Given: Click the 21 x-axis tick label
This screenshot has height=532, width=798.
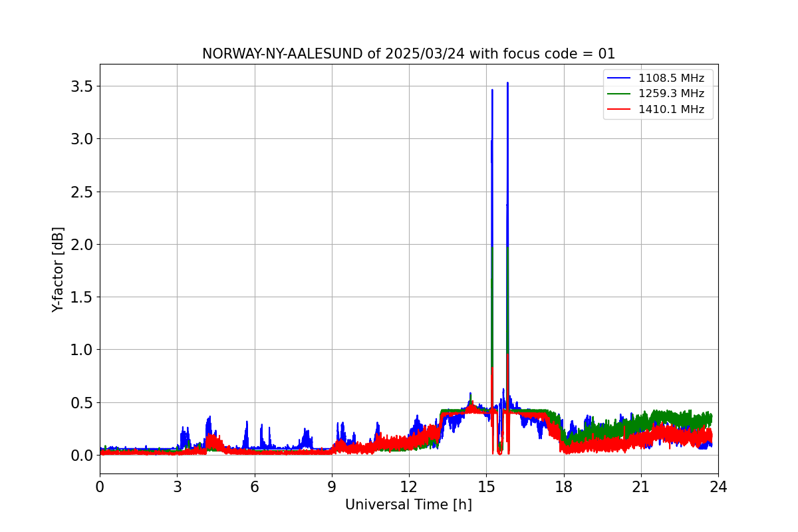Looking at the screenshot, I should (641, 487).
